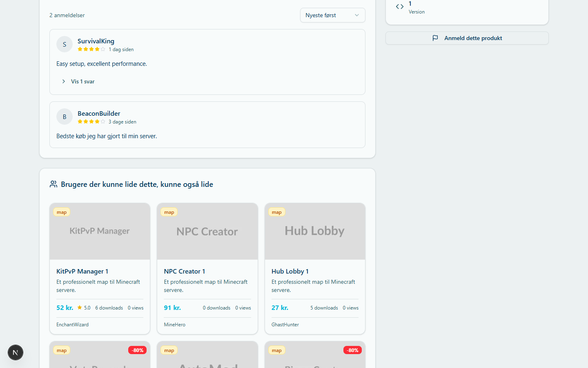Open the KitPvP Manager 1 product title
This screenshot has height=368, width=588.
pyautogui.click(x=82, y=272)
